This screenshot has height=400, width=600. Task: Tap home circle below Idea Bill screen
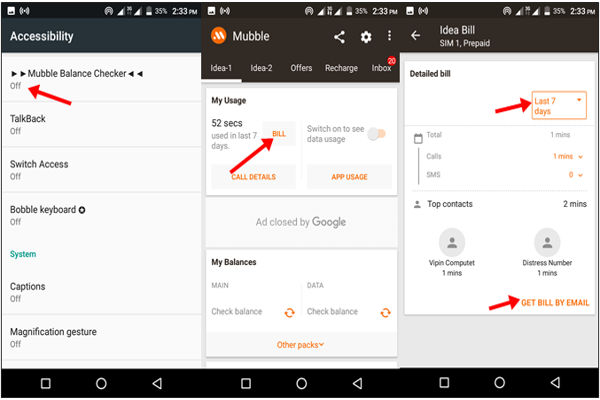click(x=499, y=382)
